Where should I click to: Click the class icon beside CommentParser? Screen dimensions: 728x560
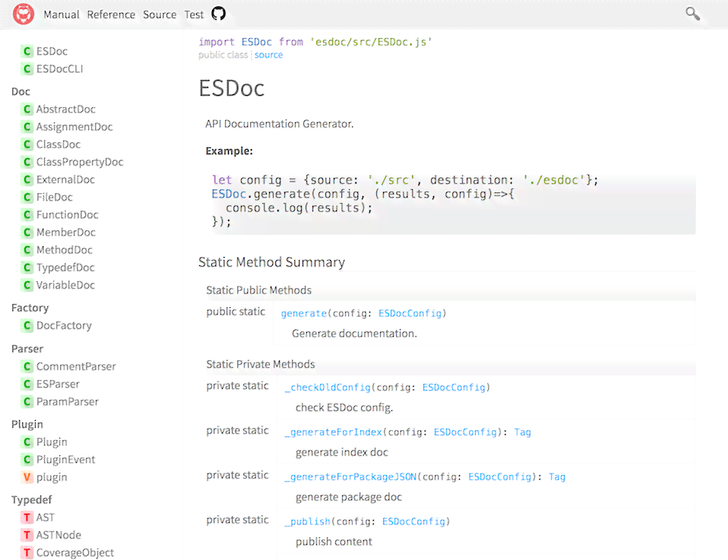[27, 366]
